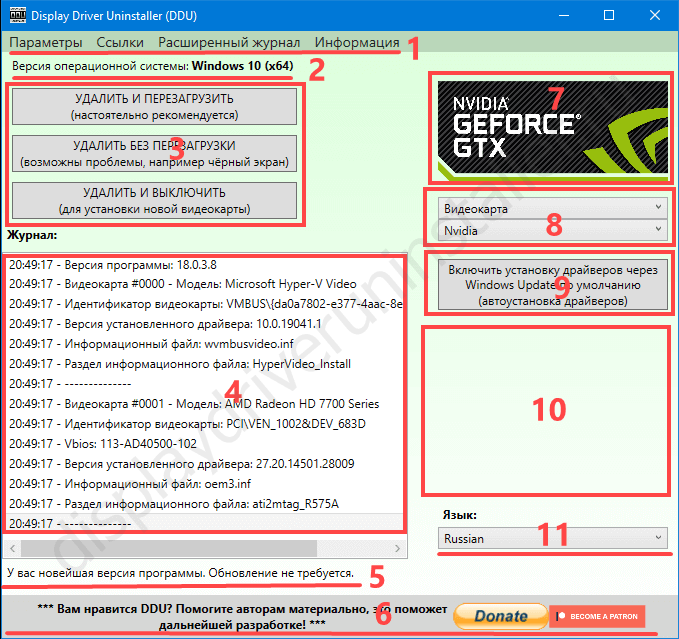This screenshot has width=679, height=639.
Task: Click the Язык label
Action: click(x=459, y=515)
